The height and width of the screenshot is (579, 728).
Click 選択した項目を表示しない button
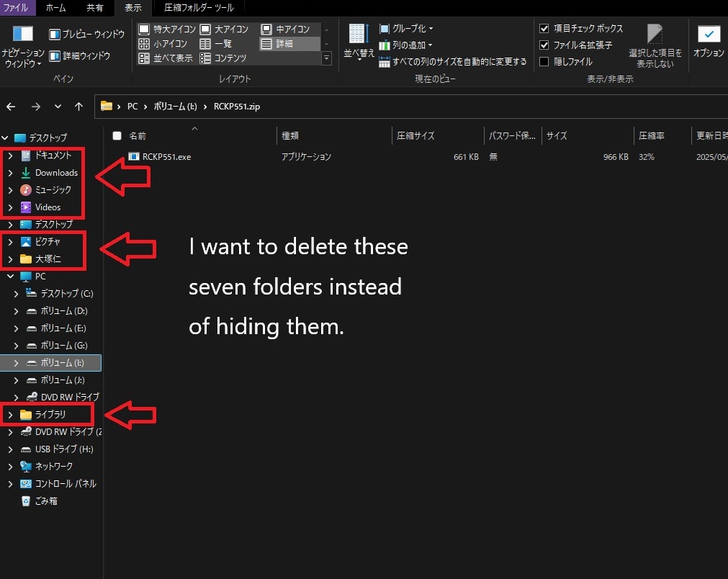(655, 46)
